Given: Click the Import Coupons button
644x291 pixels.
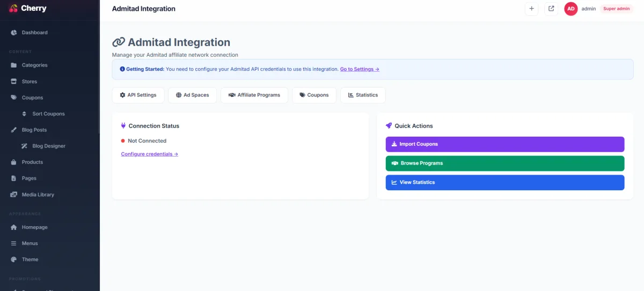Looking at the screenshot, I should (505, 144).
